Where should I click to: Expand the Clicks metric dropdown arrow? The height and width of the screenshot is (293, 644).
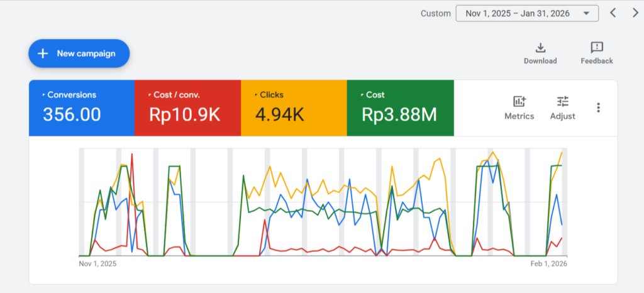255,95
